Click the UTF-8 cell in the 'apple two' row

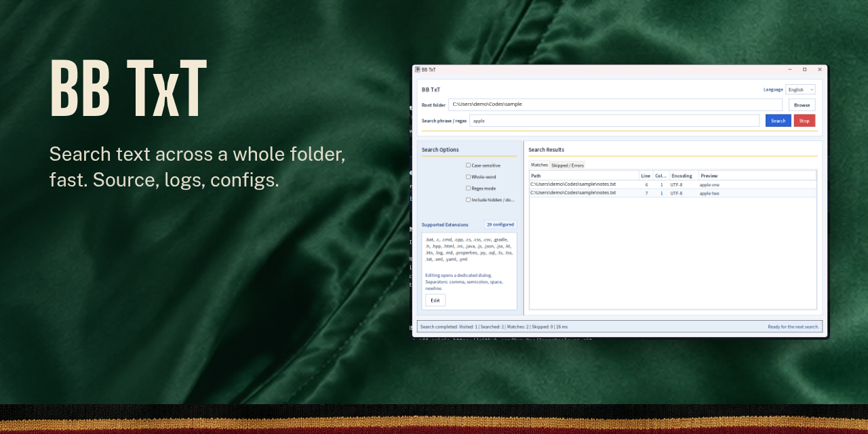pos(677,193)
